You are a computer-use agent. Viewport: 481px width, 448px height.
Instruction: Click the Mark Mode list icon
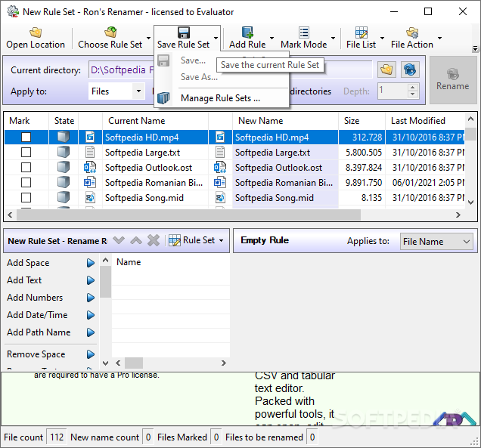[304, 32]
